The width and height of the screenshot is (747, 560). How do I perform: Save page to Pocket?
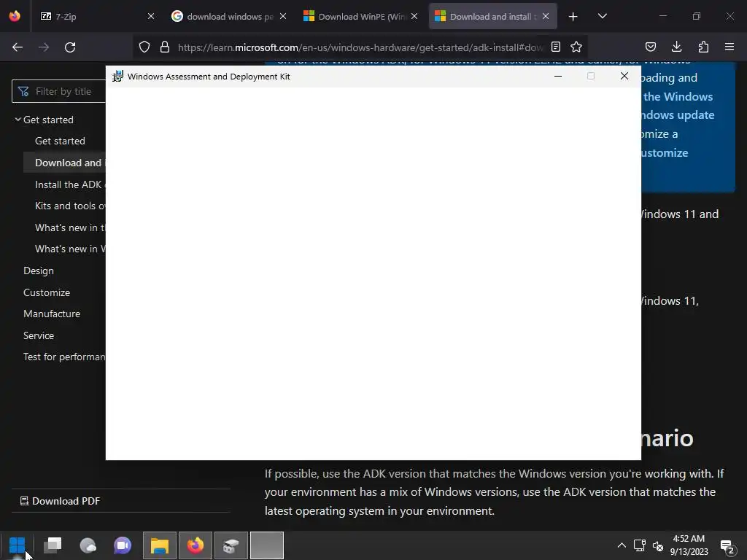tap(650, 47)
